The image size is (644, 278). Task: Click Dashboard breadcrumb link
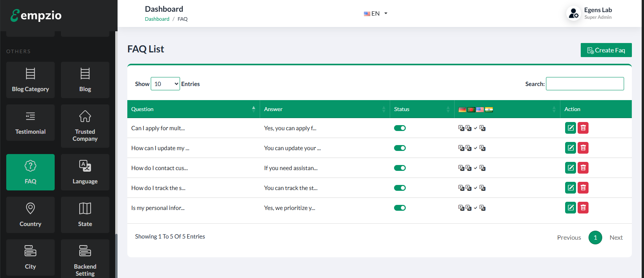click(x=157, y=19)
